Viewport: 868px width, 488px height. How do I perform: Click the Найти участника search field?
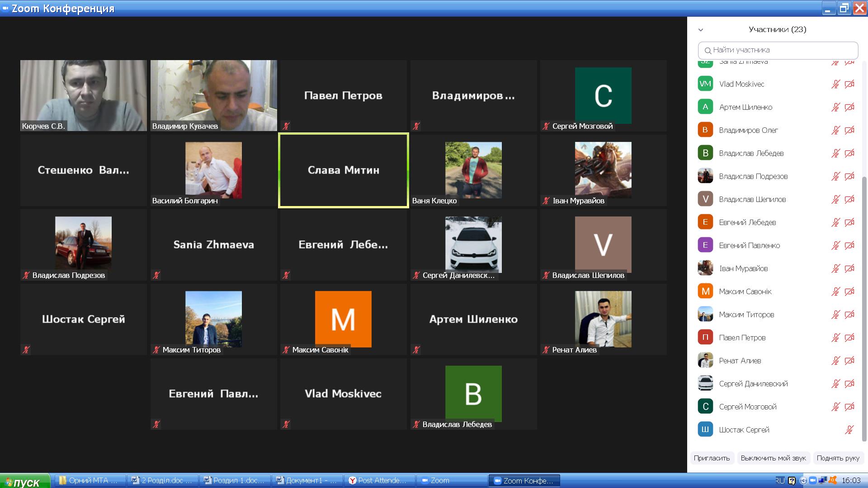[x=778, y=50]
